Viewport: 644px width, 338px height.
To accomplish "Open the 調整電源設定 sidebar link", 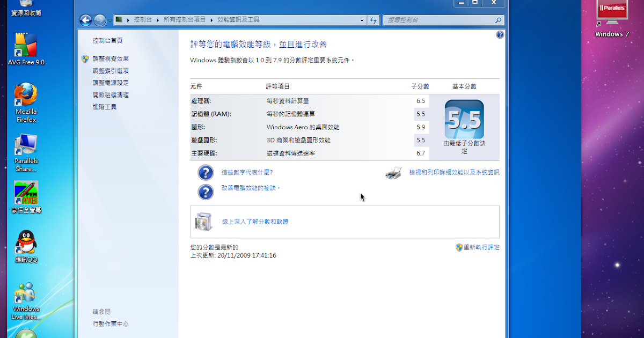I will [111, 83].
